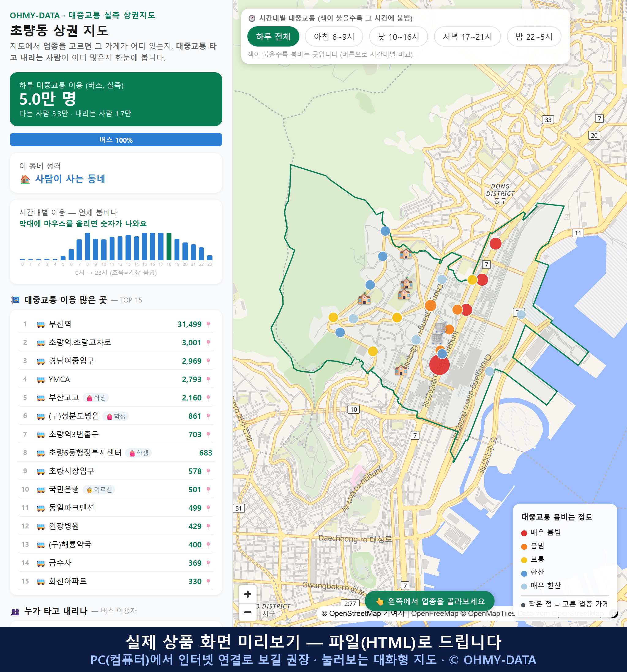This screenshot has width=627, height=672.
Task: Click the pin icon on 인창병원 row
Action: (208, 526)
